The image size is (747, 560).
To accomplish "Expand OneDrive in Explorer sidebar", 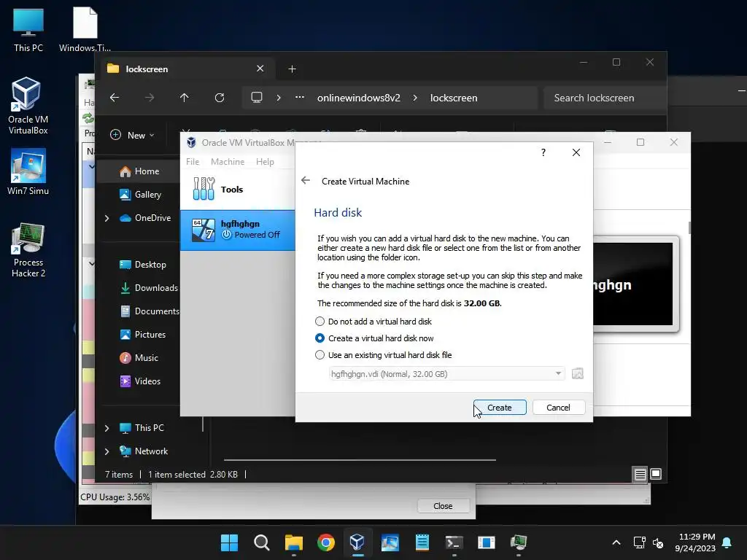I will (107, 218).
